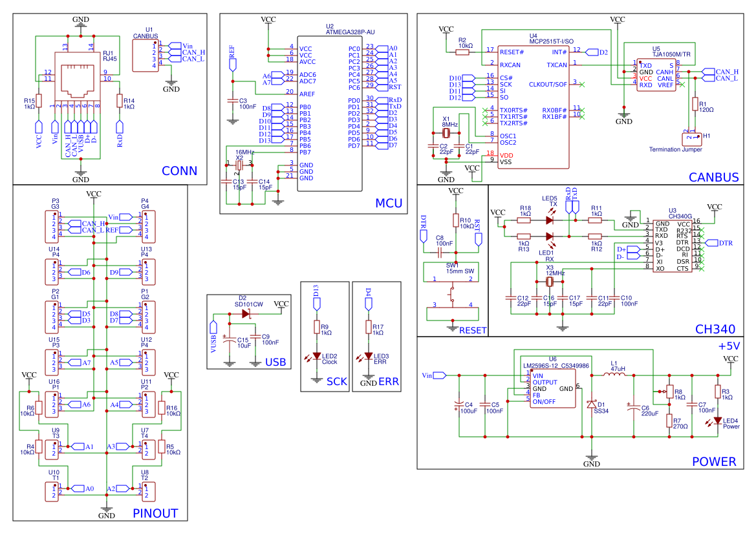The image size is (756, 535).
Task: Click the CH340 section title
Action: [715, 329]
